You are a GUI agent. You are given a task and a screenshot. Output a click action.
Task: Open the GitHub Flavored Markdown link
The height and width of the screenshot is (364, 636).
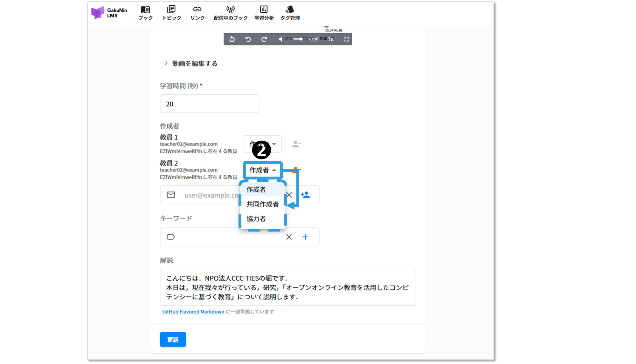pos(193,312)
